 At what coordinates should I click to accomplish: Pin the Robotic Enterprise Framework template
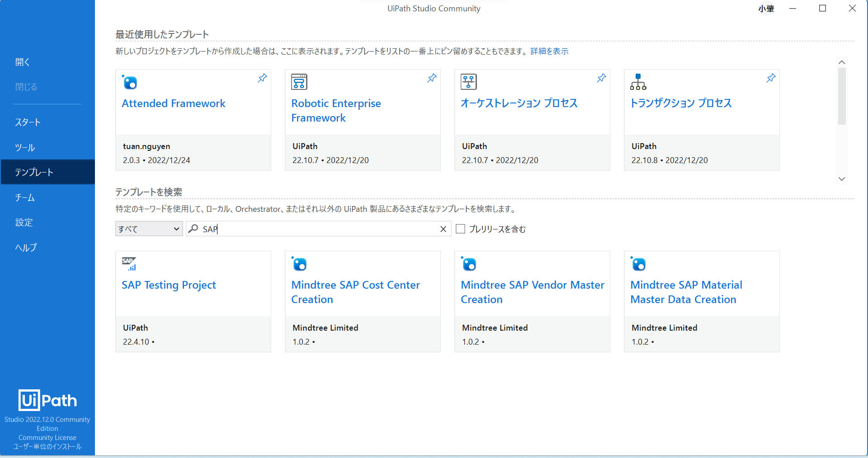pos(432,78)
